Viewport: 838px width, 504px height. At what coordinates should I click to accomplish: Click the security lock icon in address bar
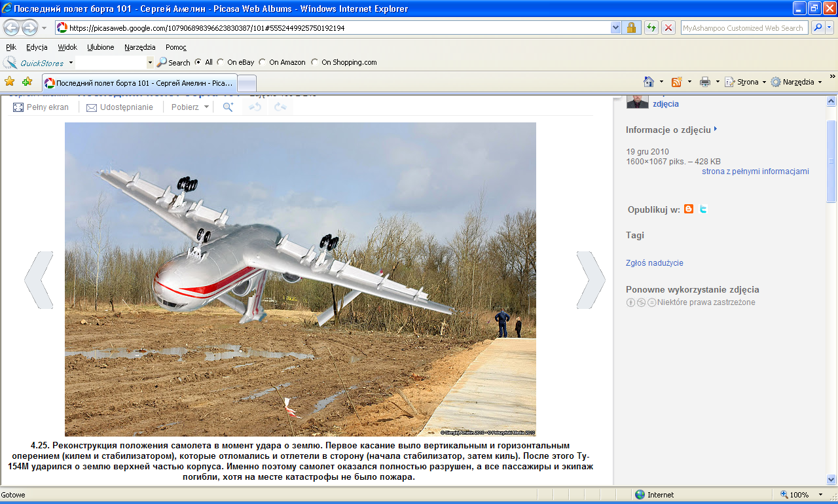[631, 27]
